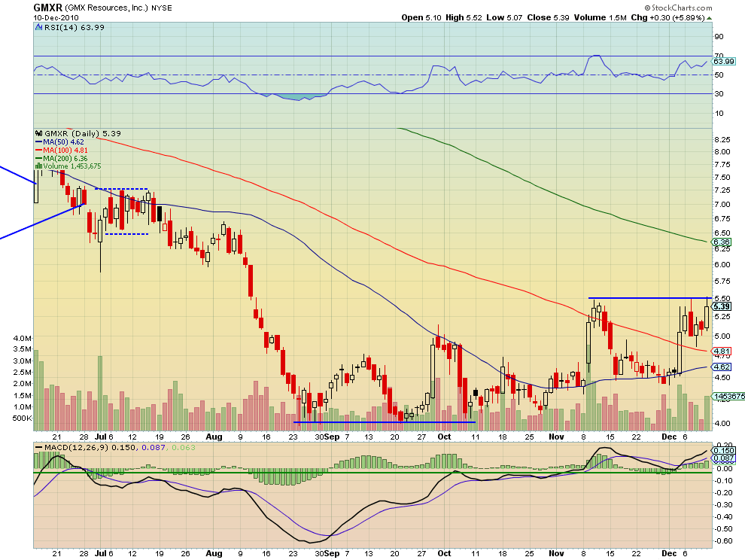Click the candlestick icon before GMXR (Daily)
This screenshot has height=560, width=745.
click(x=39, y=133)
